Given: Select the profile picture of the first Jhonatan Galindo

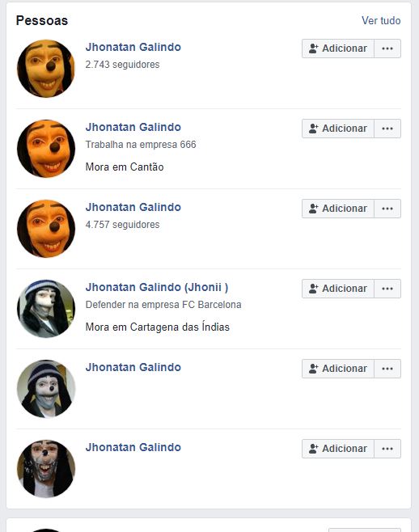Looking at the screenshot, I should 46,69.
